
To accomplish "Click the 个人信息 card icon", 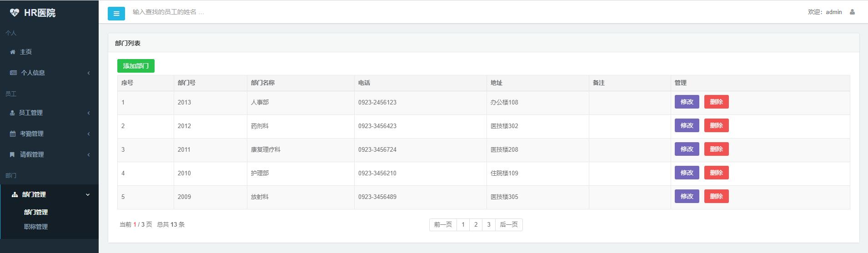I will click(13, 73).
